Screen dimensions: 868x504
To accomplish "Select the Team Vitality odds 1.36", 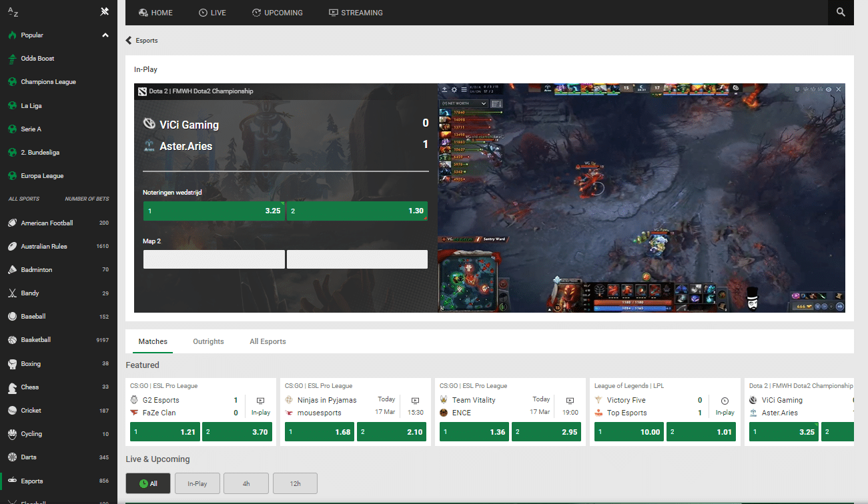I will (x=474, y=432).
